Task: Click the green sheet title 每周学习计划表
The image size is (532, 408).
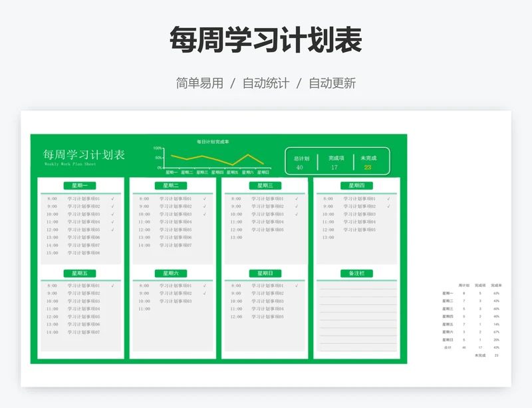Action: [84, 154]
